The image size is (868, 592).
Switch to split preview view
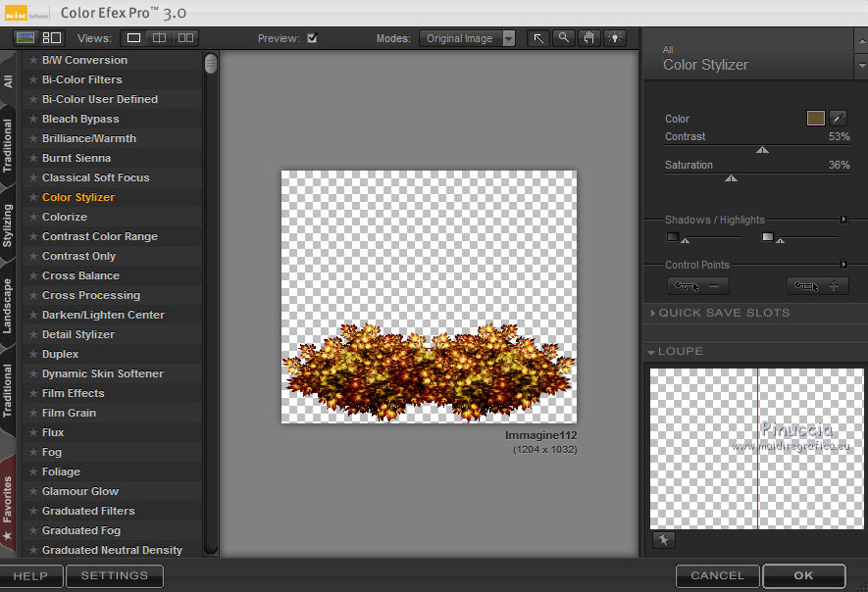pyautogui.click(x=159, y=38)
